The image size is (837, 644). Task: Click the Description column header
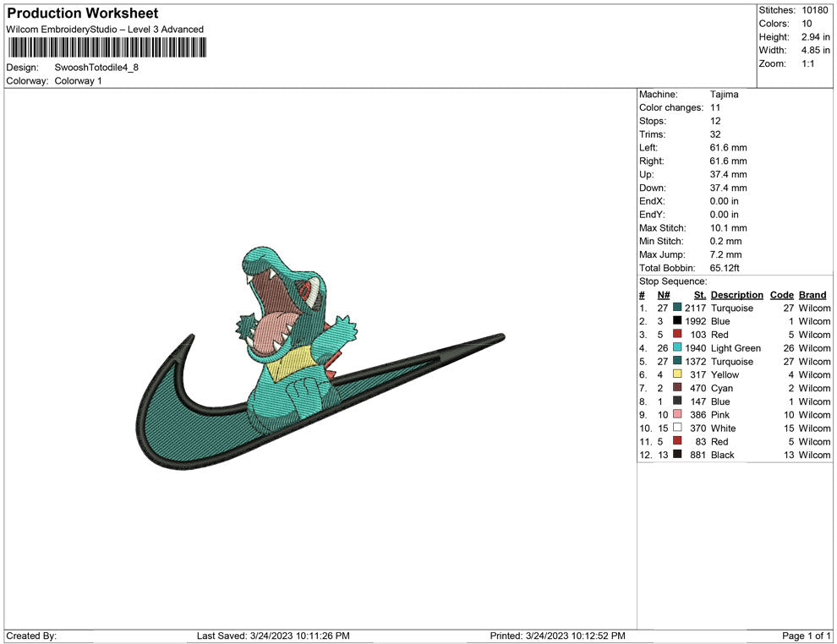coord(737,294)
